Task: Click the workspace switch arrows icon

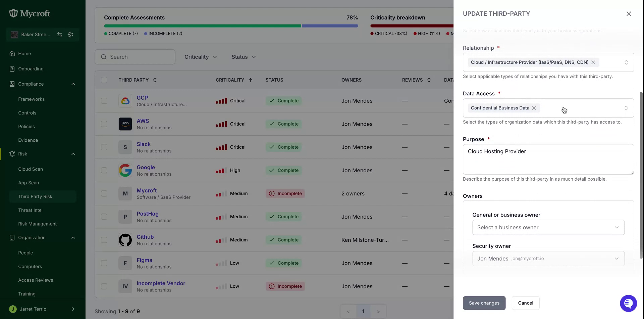Action: tap(59, 35)
